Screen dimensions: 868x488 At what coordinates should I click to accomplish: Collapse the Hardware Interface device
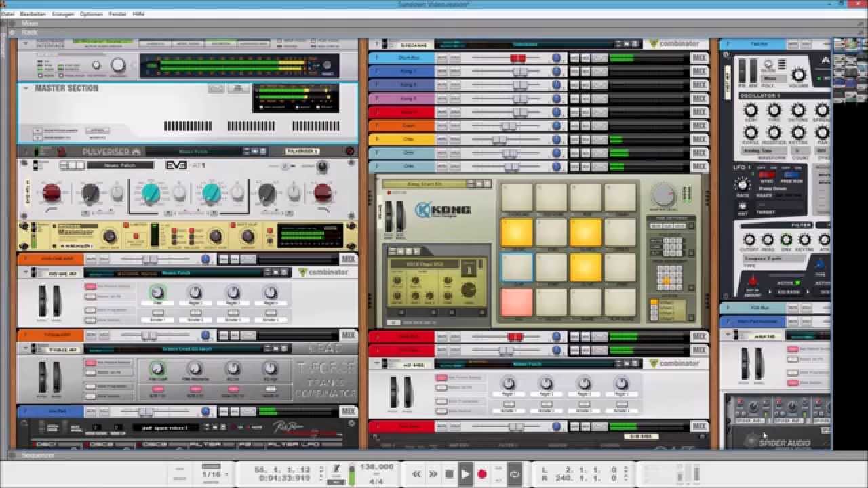coord(26,44)
